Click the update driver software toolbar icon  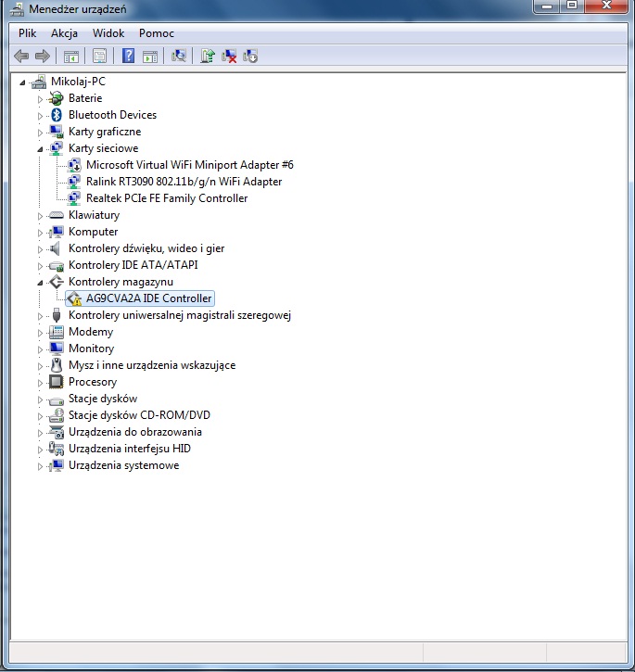[x=208, y=57]
